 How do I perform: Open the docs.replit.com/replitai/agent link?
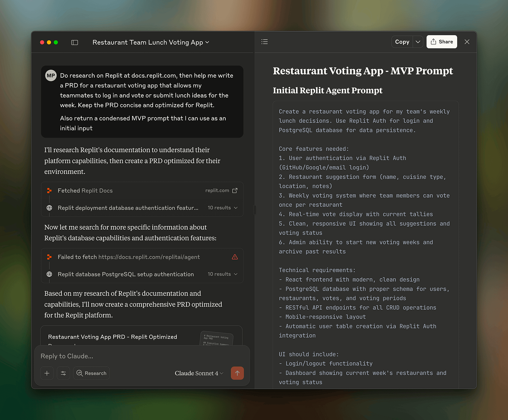[149, 257]
